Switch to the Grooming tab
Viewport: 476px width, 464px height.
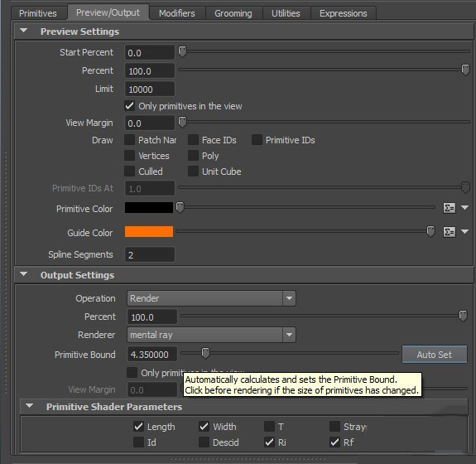pyautogui.click(x=233, y=13)
